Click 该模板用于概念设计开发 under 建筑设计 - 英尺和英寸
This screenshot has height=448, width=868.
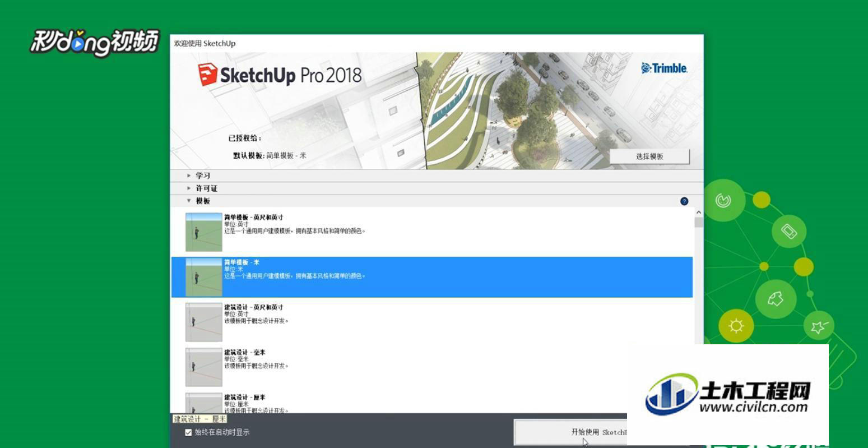(256, 321)
